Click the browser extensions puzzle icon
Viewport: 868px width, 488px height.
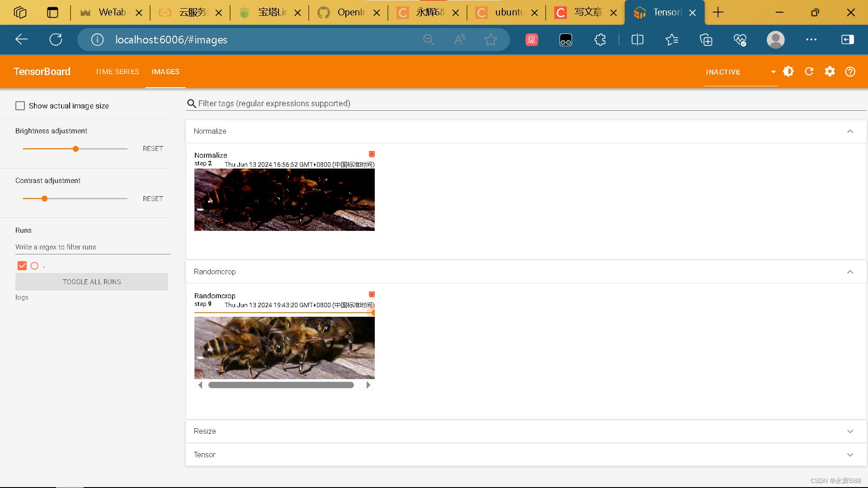[600, 40]
